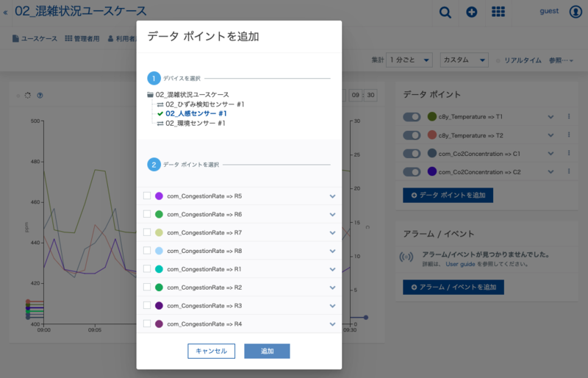Check the com_CongestionRate R3 checkbox

(x=147, y=305)
